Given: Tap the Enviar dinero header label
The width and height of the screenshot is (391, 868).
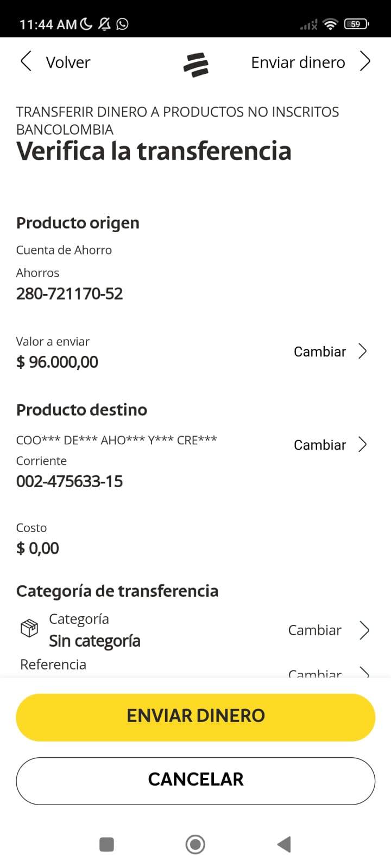Looking at the screenshot, I should [298, 62].
